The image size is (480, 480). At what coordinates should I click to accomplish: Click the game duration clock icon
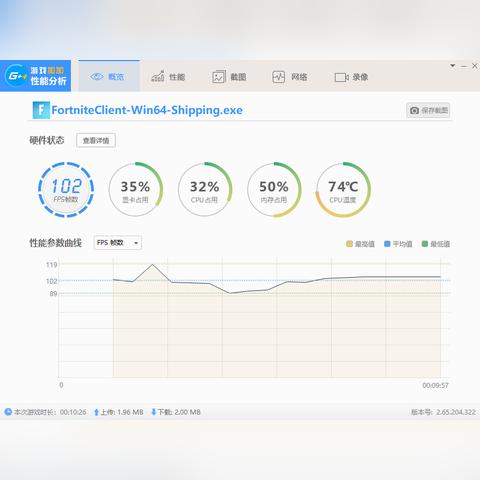click(8, 412)
